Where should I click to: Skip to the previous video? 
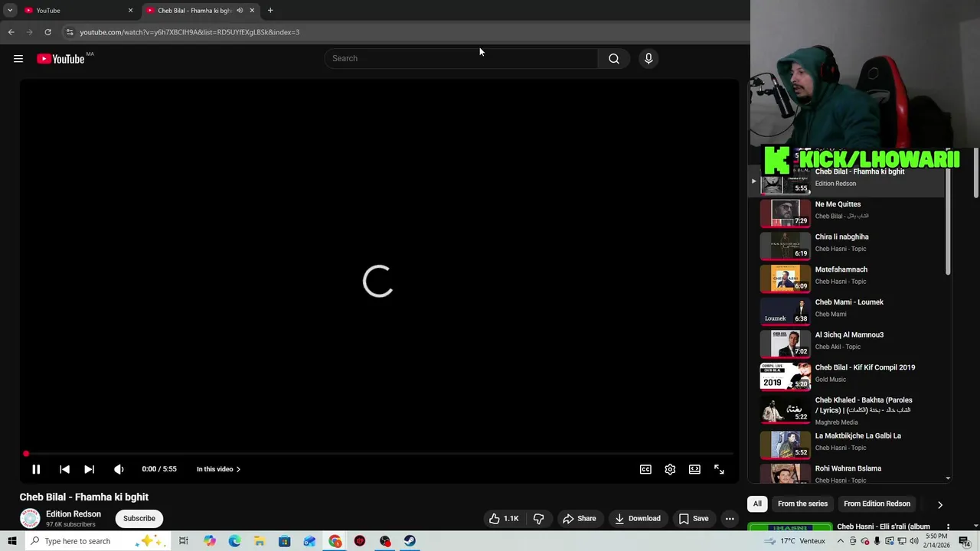click(64, 469)
